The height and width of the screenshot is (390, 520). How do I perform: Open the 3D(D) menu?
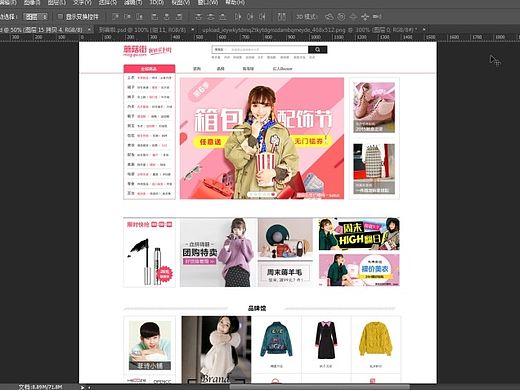coord(157,2)
